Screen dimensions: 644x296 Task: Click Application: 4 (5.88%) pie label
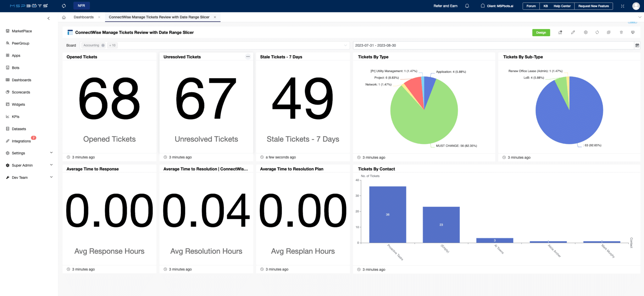click(x=451, y=72)
